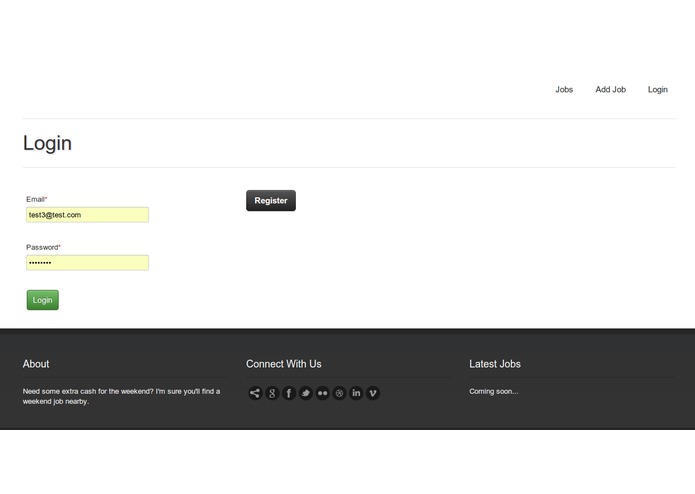
Task: Click the 'Coming soon...' text
Action: (493, 391)
